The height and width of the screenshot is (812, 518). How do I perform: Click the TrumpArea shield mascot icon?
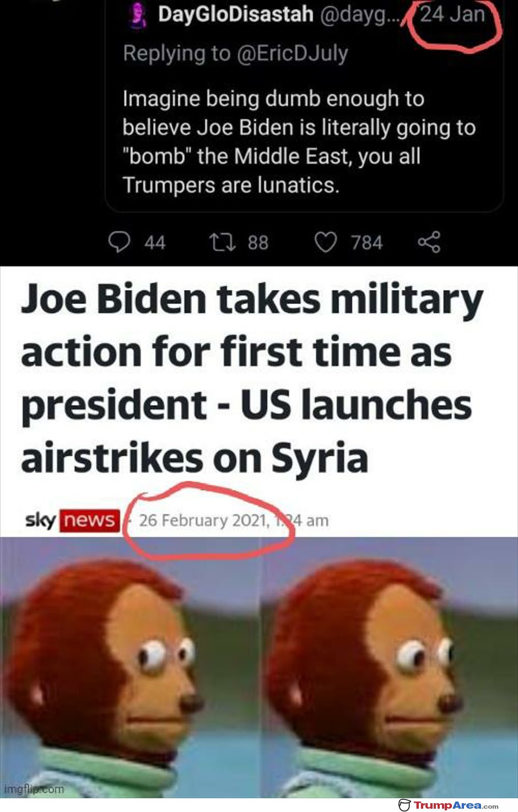(x=404, y=805)
